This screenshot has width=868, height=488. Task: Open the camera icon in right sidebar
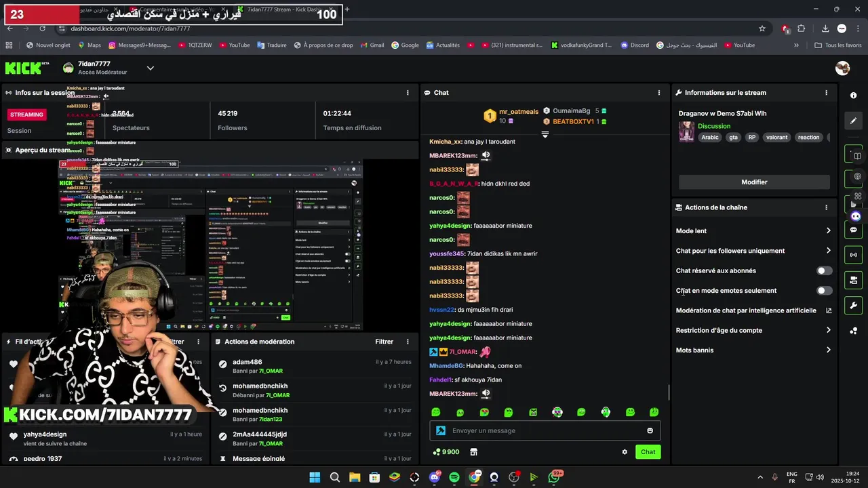point(854,280)
